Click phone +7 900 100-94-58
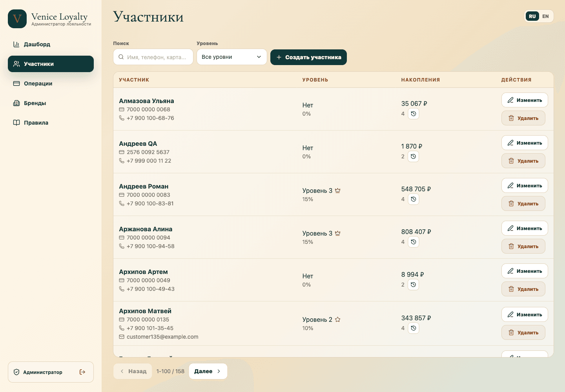 (151, 246)
